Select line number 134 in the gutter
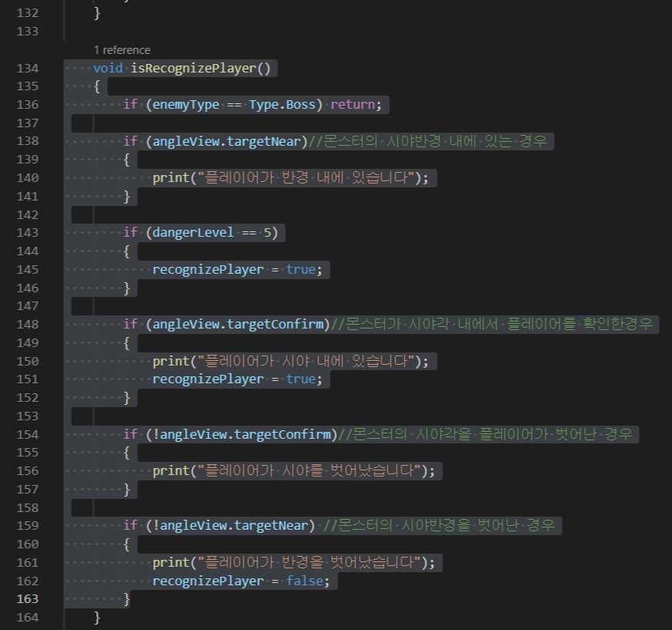 coord(28,68)
